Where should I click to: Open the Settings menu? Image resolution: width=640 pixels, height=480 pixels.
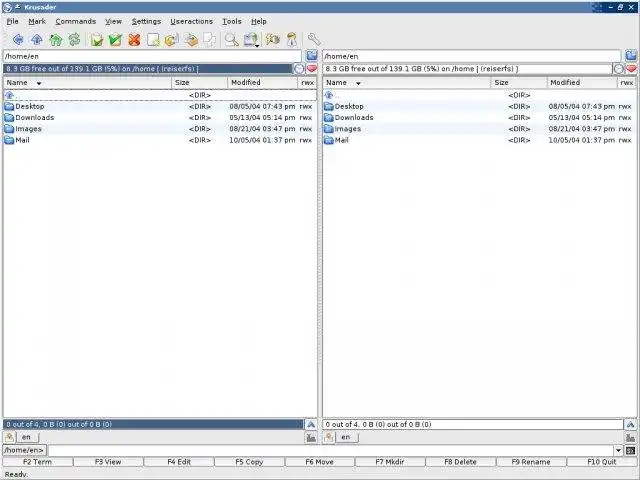click(146, 22)
